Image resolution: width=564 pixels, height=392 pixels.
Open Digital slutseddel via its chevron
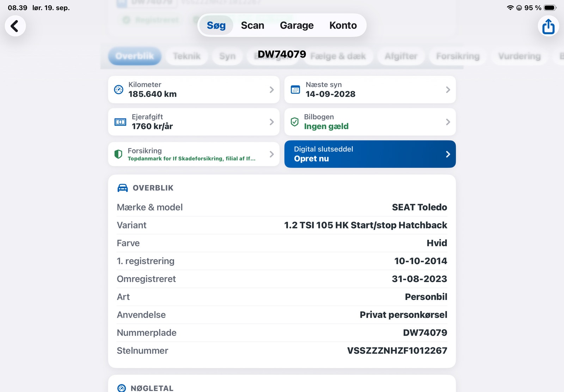click(x=448, y=154)
